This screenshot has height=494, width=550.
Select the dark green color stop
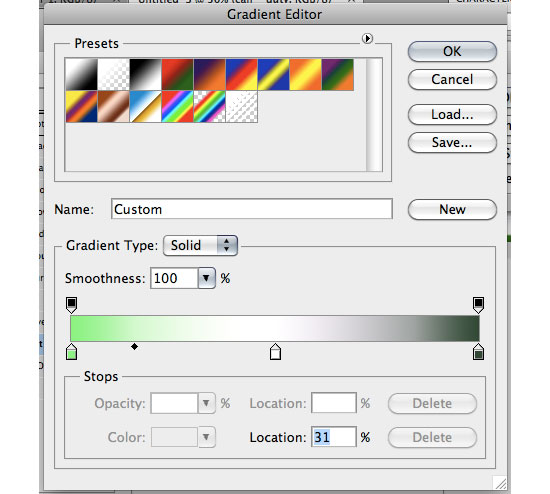478,352
